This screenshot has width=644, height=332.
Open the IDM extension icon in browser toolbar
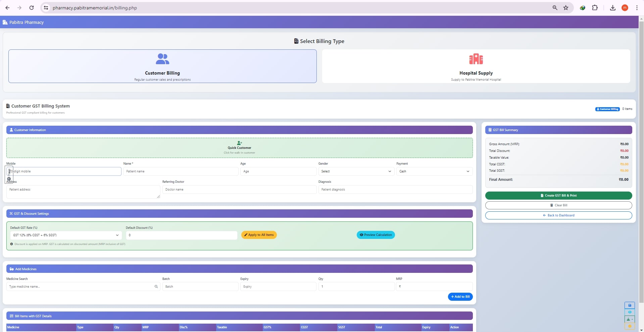582,7
